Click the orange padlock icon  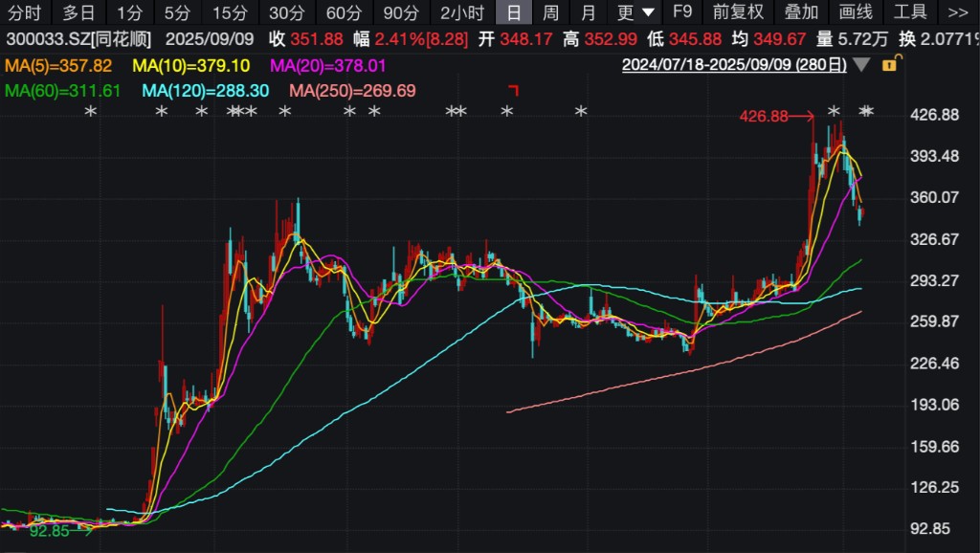(x=890, y=65)
